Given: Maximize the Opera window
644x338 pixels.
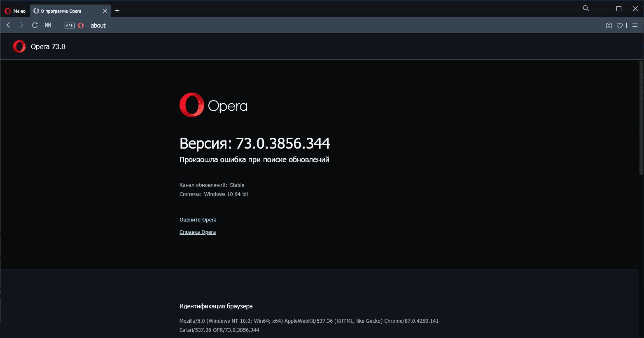Looking at the screenshot, I should (619, 9).
